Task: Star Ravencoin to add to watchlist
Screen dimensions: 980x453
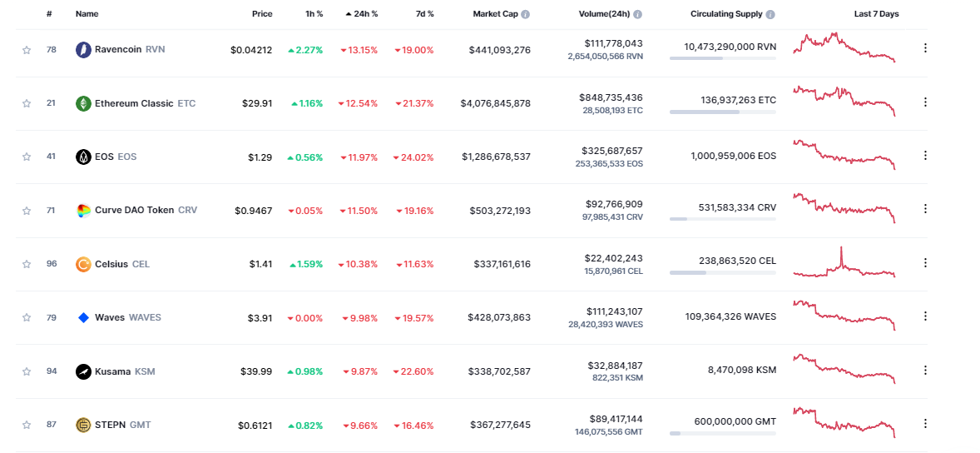Action: click(x=27, y=50)
